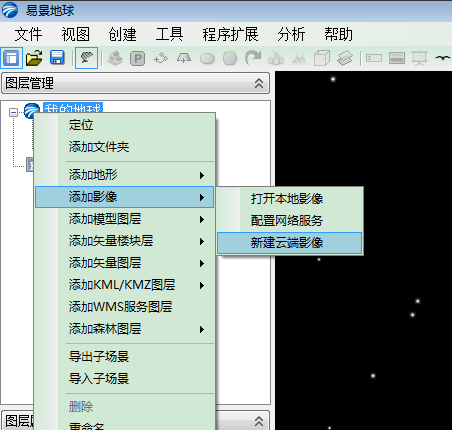Image resolution: width=452 pixels, height=430 pixels.
Task: Select the hand pan tool icon
Action: point(86,58)
